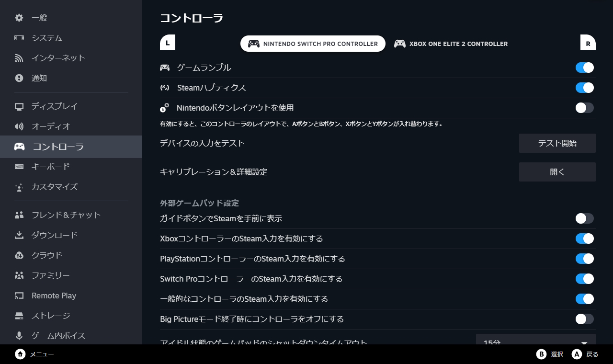Click the メニュー label in footer
The width and height of the screenshot is (613, 364).
tap(42, 354)
